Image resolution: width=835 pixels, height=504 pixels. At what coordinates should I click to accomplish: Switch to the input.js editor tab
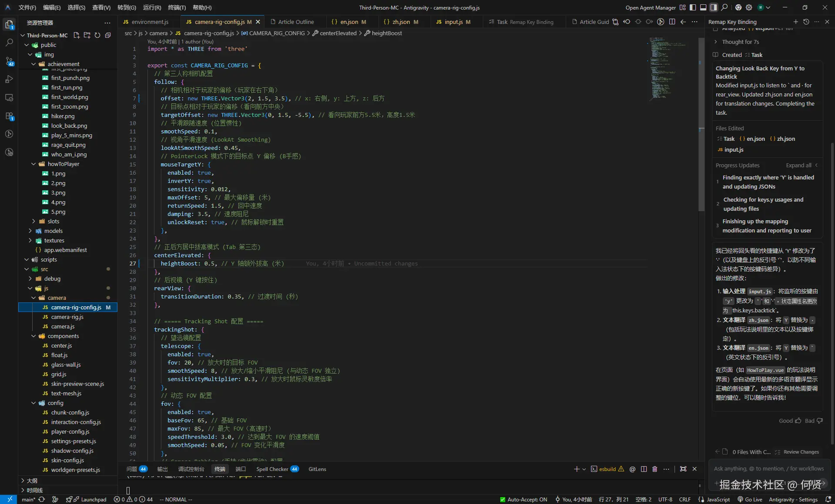pos(453,22)
